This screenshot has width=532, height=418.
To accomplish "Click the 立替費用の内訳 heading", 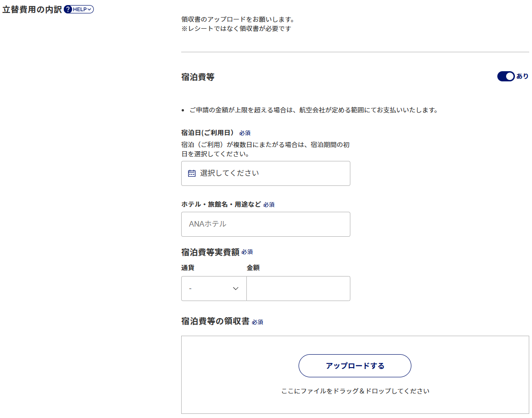I will click(32, 9).
